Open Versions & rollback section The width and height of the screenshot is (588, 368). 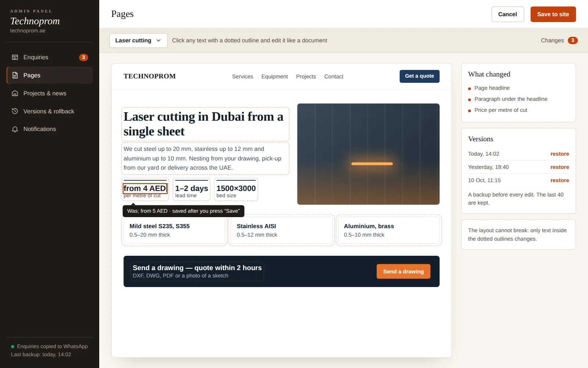50,111
